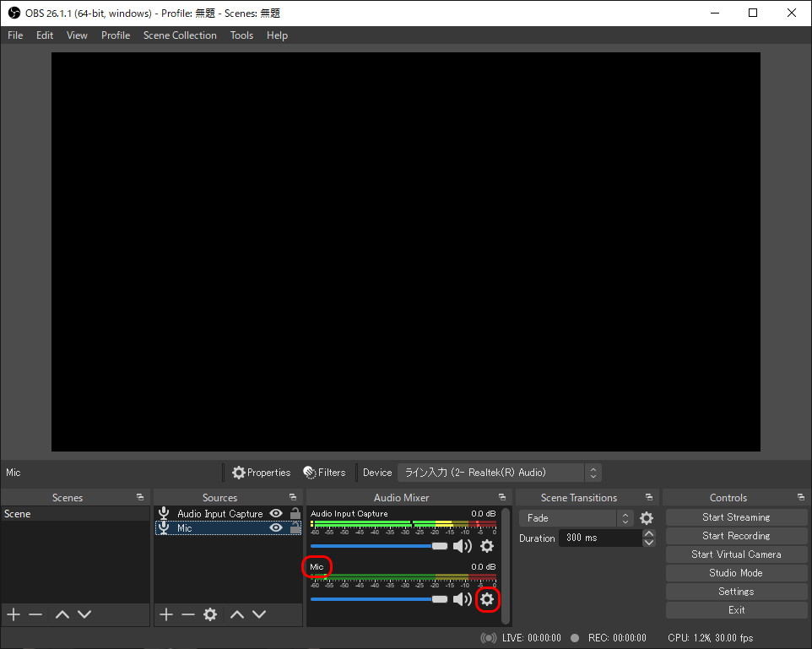This screenshot has width=812, height=649.
Task: Click the Exit button
Action: [736, 610]
